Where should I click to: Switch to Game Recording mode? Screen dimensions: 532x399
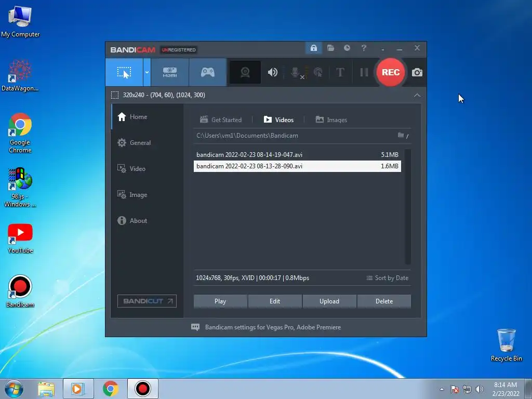pos(208,72)
